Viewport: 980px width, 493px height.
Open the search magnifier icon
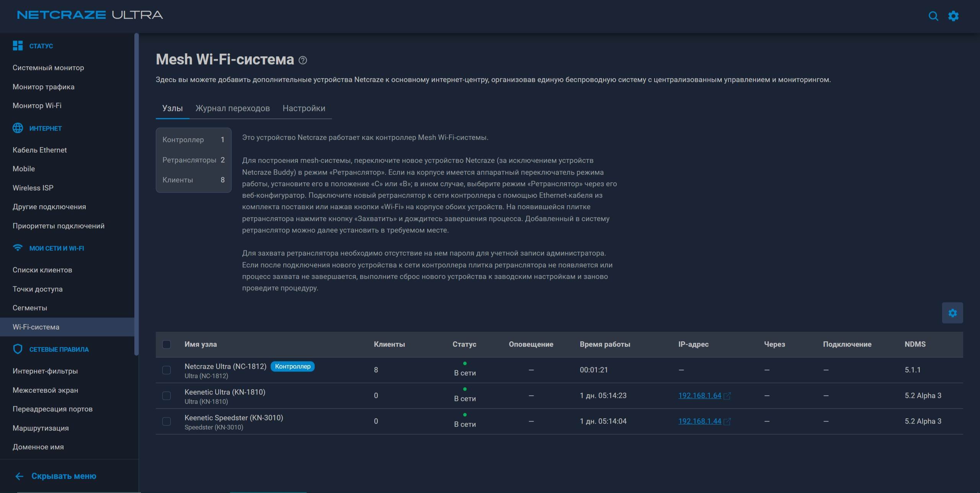(933, 16)
